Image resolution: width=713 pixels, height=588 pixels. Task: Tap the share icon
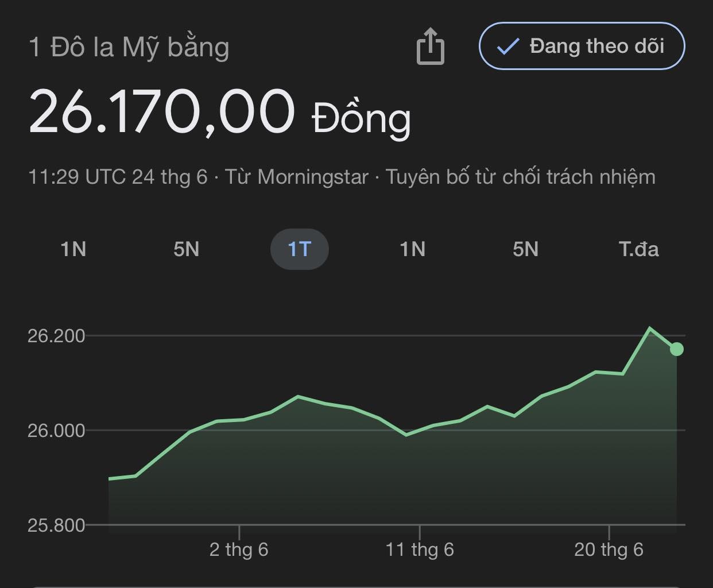[431, 47]
